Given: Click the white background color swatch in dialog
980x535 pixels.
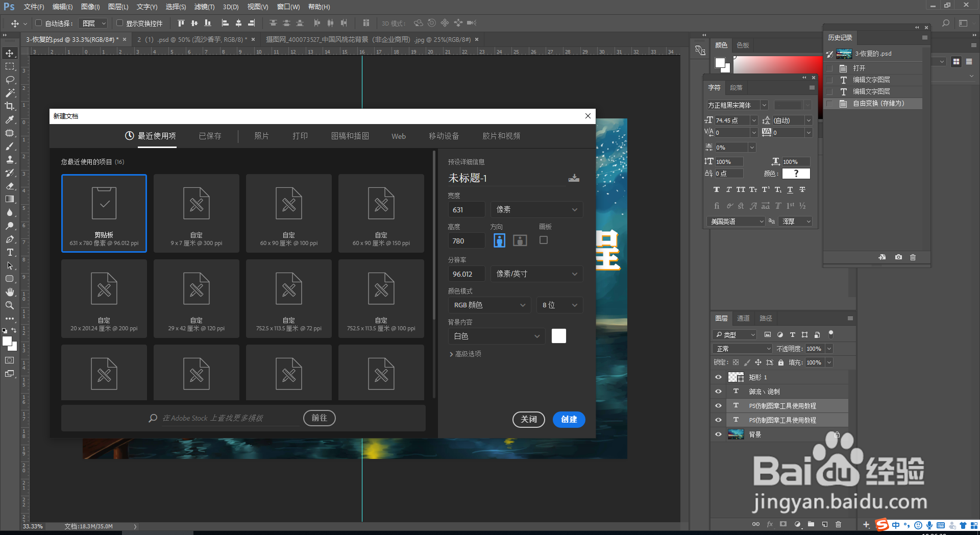Looking at the screenshot, I should coord(559,336).
